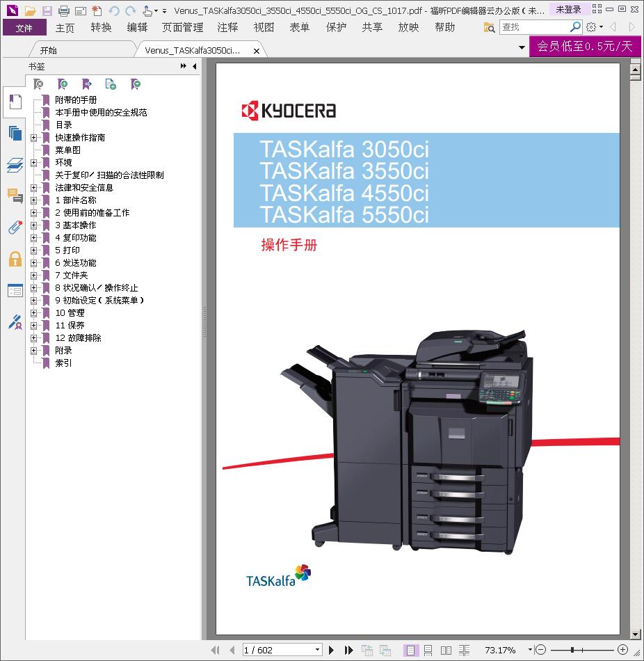Open a file with the folder icon
The image size is (644, 661).
coord(30,10)
